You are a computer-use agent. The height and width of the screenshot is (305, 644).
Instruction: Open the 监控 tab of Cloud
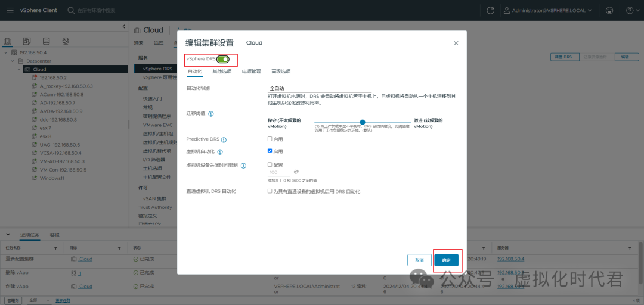159,43
